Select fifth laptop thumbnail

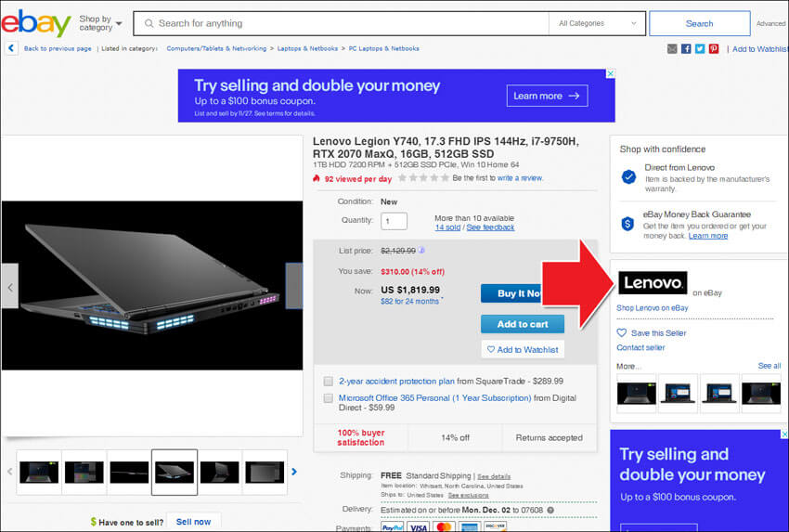pos(220,472)
